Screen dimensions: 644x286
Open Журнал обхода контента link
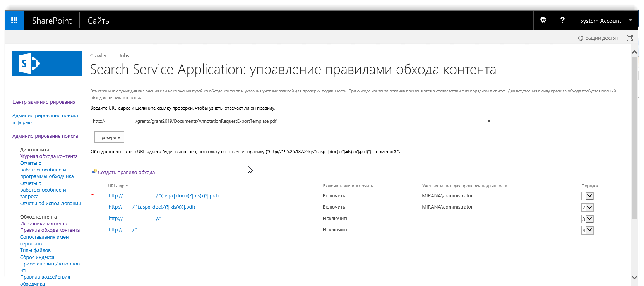(49, 156)
